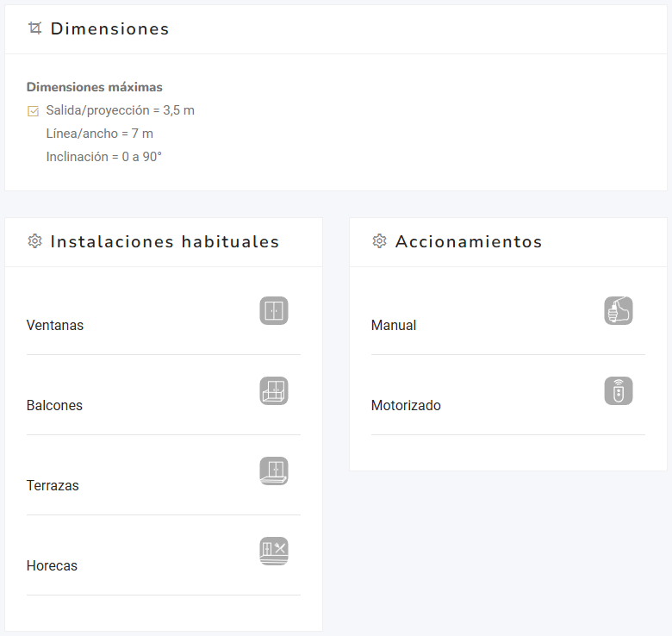Click the Balcones label
This screenshot has height=636, width=672.
[x=54, y=406]
